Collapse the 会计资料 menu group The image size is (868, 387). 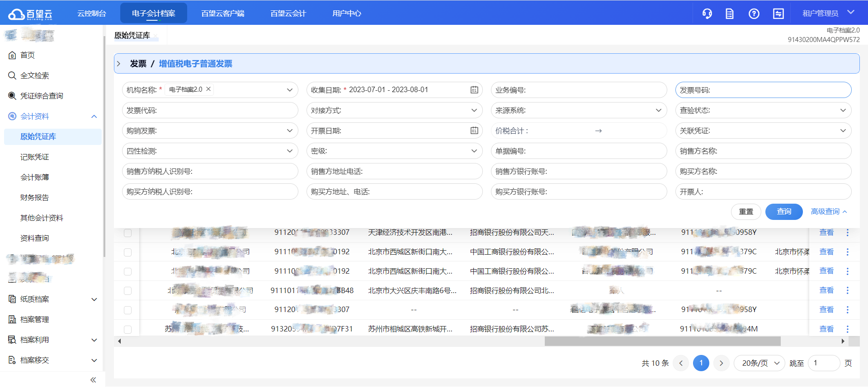(x=94, y=117)
